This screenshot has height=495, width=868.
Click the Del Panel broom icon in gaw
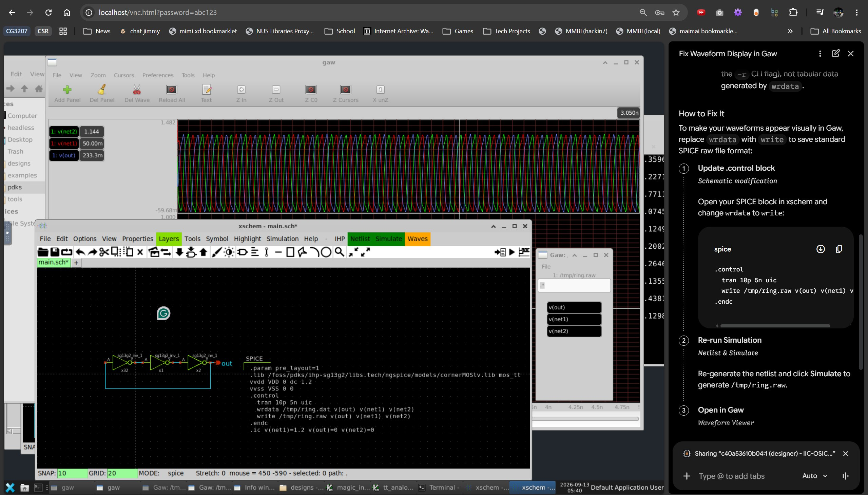click(102, 90)
